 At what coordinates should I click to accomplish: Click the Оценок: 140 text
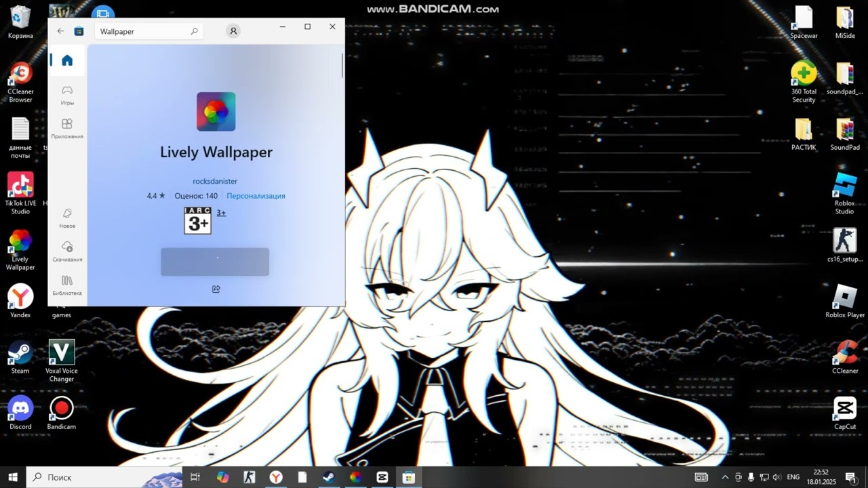pos(196,196)
